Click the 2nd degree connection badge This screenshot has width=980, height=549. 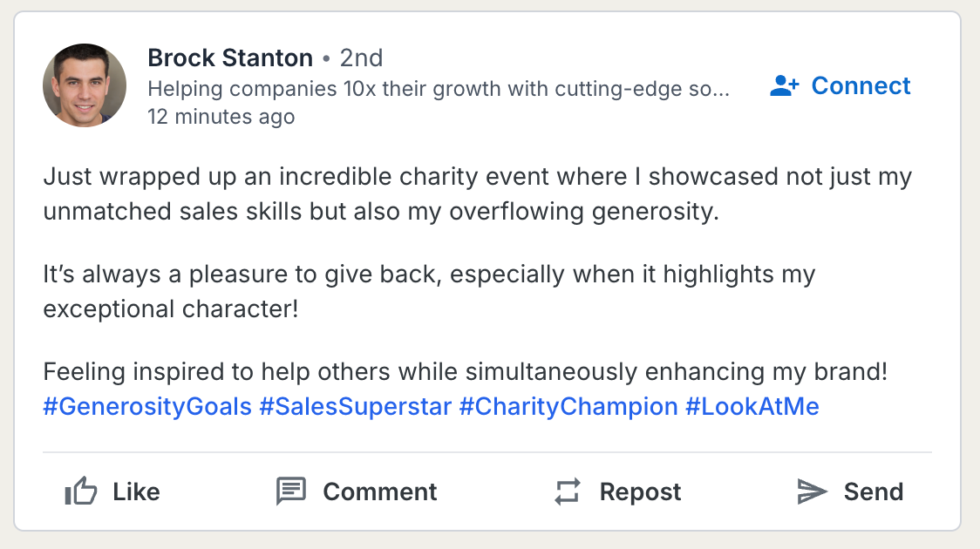(361, 58)
